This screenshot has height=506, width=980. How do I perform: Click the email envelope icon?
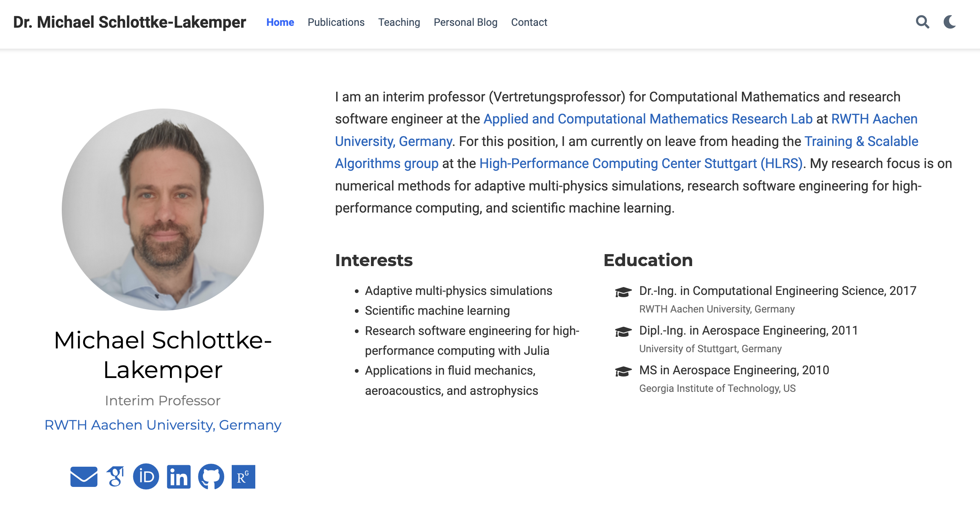pyautogui.click(x=84, y=477)
